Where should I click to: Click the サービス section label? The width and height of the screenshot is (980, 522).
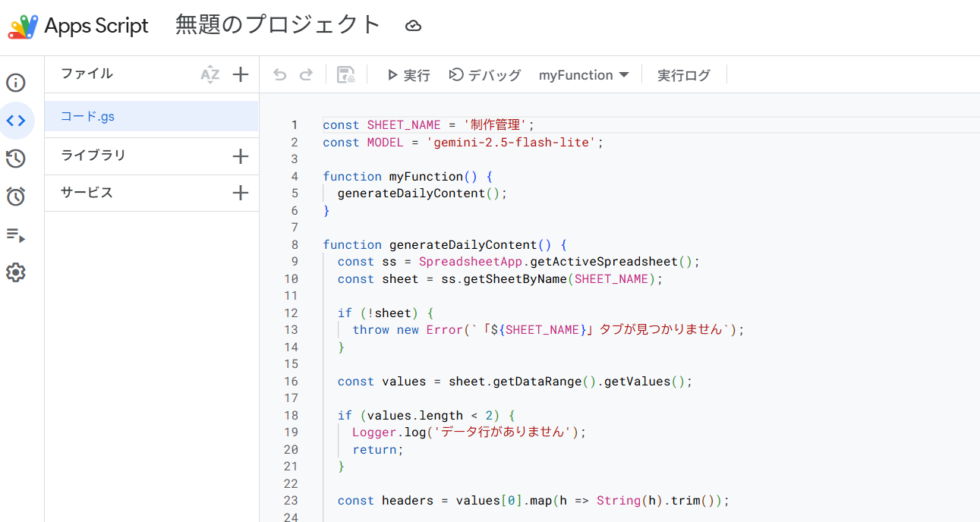(87, 192)
